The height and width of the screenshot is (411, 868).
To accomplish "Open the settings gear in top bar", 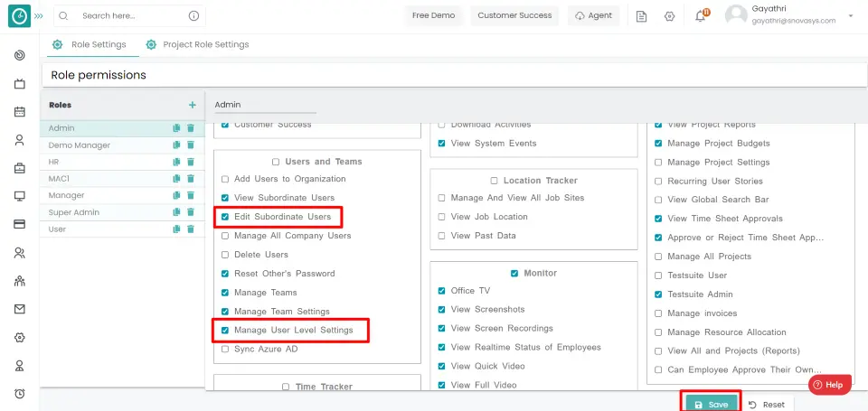I will click(x=669, y=16).
